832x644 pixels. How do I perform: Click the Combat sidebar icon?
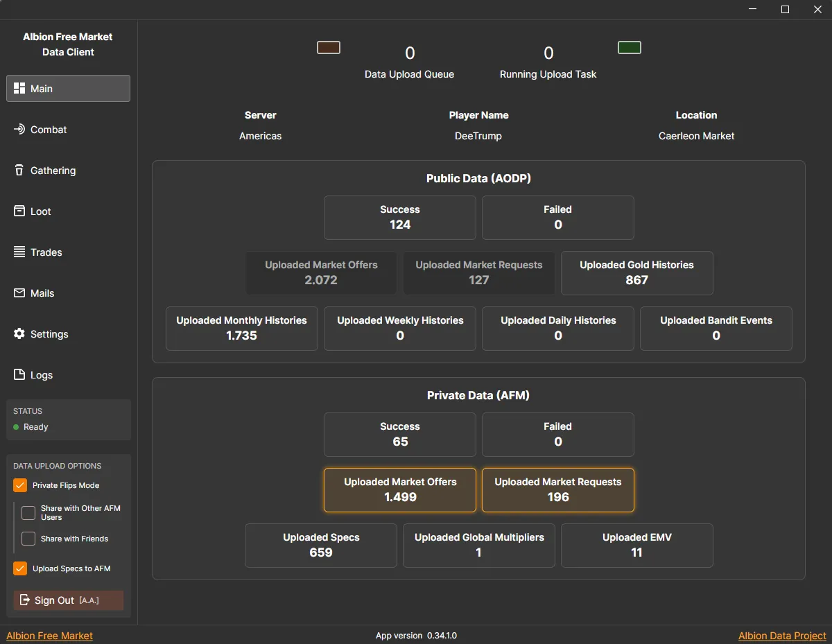(x=19, y=130)
